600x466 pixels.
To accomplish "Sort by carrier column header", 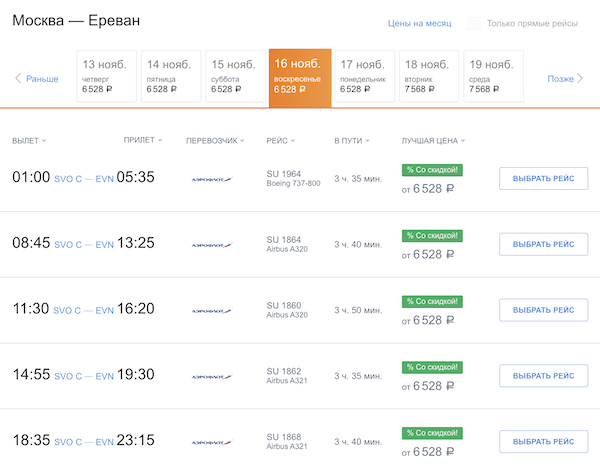I will (x=212, y=141).
